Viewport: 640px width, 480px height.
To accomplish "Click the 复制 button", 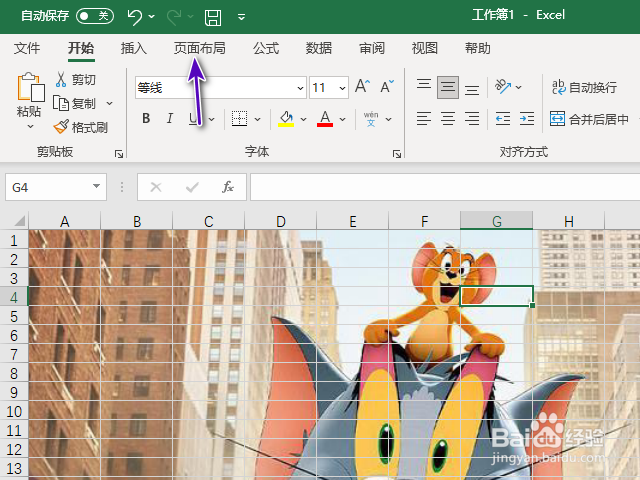I will [x=74, y=103].
